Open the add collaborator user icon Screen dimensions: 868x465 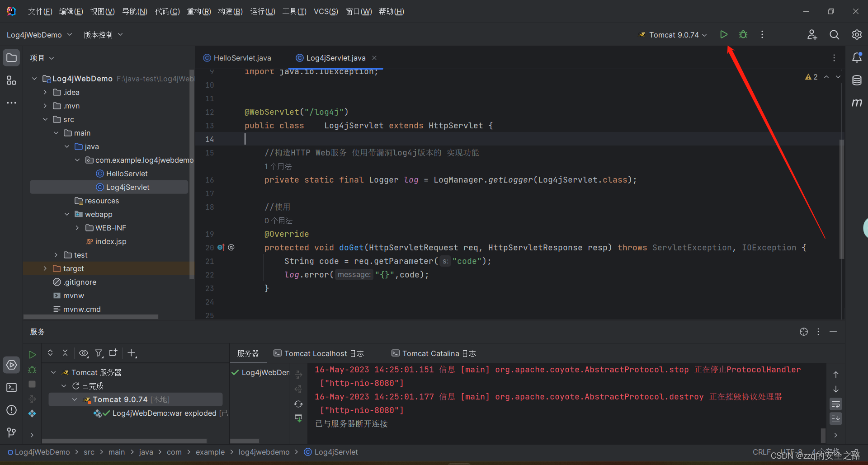click(812, 34)
